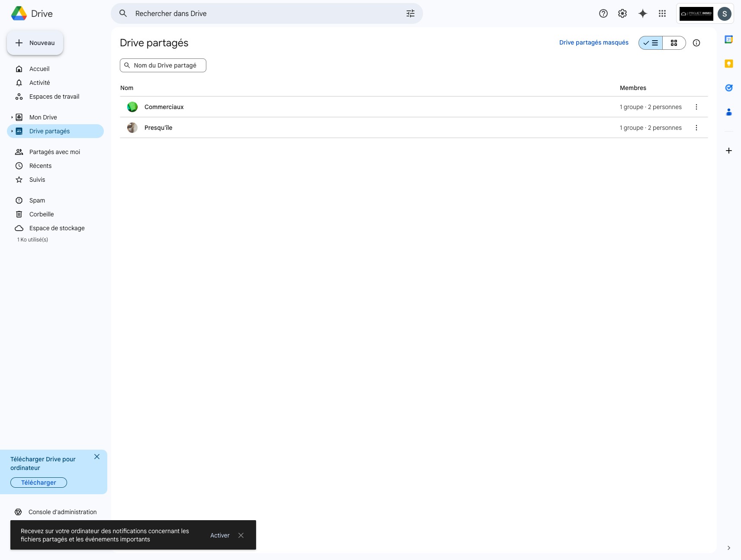Open Gemini sparkle icon in header
The width and height of the screenshot is (741, 560).
(642, 13)
